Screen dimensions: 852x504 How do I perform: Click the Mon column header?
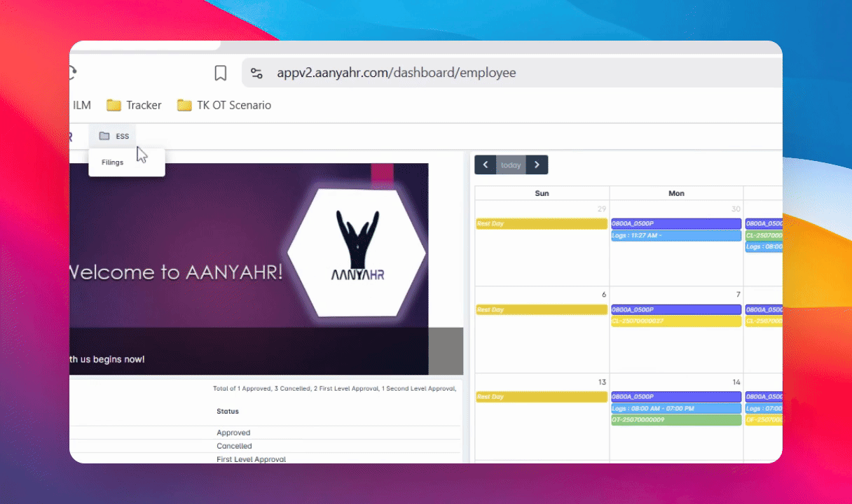676,193
